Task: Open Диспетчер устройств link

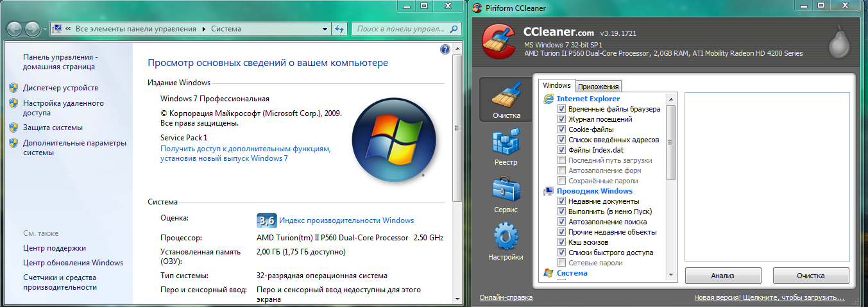Action: [x=60, y=88]
